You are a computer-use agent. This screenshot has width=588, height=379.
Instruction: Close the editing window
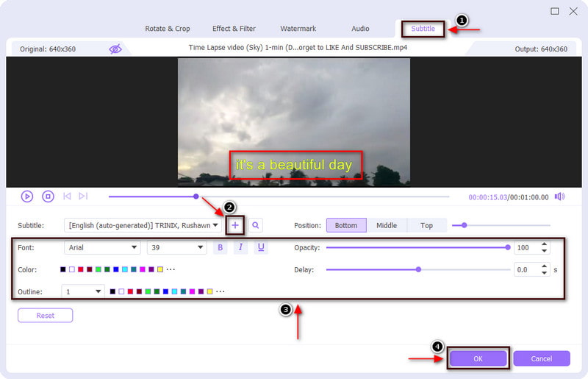[573, 11]
